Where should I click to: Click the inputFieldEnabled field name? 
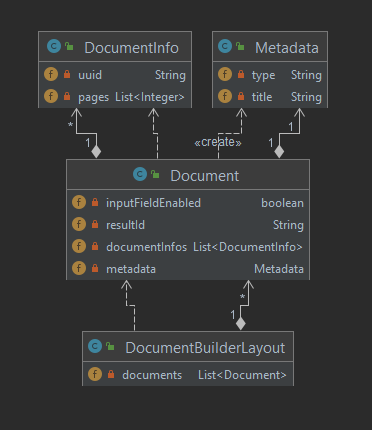click(x=153, y=203)
